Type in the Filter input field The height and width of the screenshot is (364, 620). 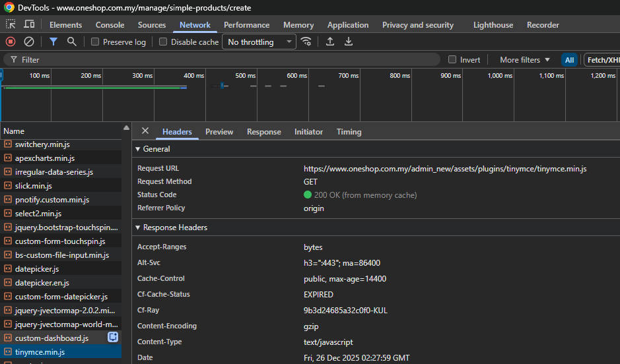tap(224, 59)
